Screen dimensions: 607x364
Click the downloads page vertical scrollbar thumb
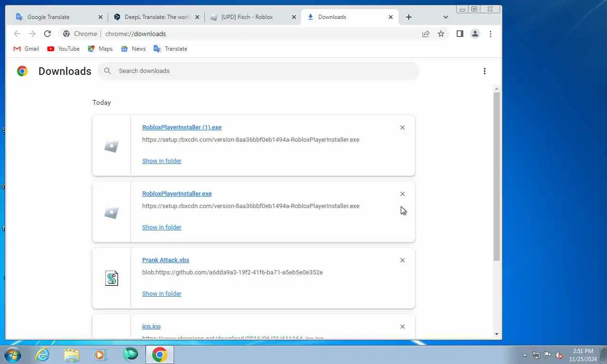tap(497, 176)
